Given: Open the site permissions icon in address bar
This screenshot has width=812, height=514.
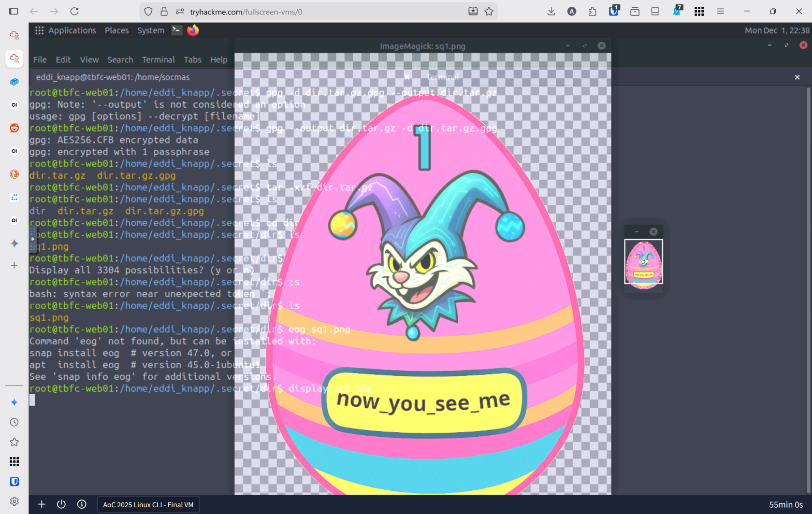Looking at the screenshot, I should [180, 12].
